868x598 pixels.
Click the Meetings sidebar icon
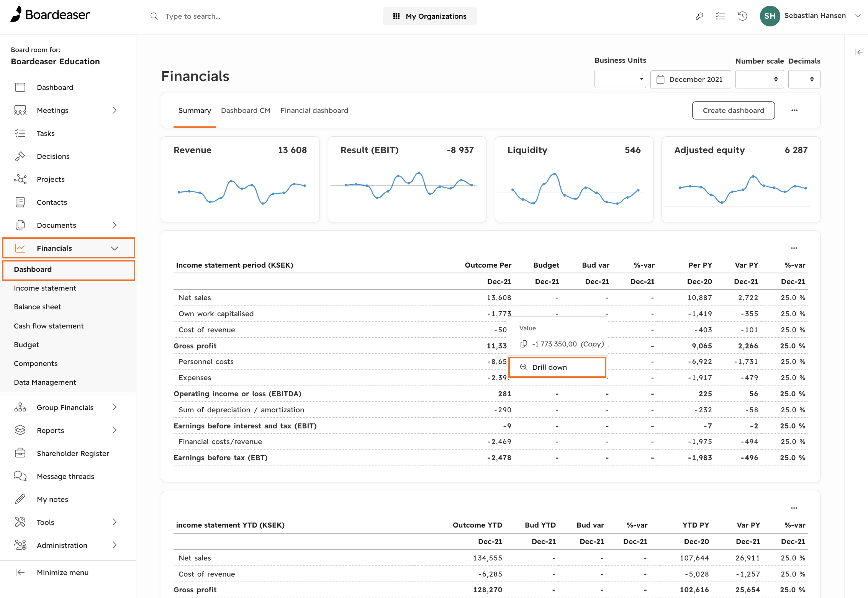(20, 110)
